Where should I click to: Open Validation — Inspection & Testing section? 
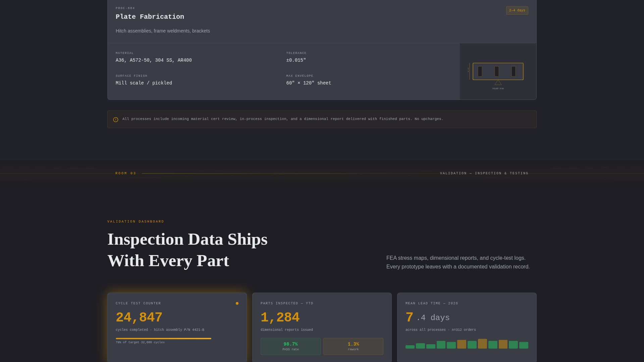pyautogui.click(x=484, y=173)
